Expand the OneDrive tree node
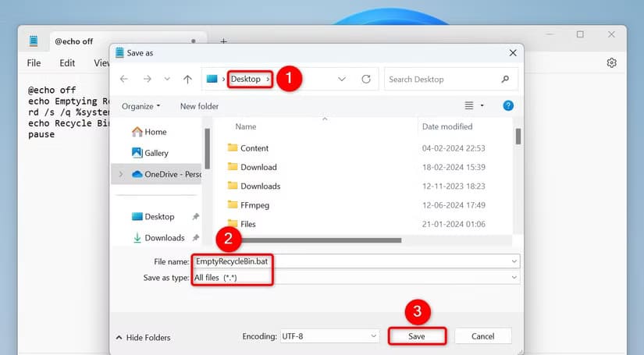The width and height of the screenshot is (644, 355). tap(120, 174)
